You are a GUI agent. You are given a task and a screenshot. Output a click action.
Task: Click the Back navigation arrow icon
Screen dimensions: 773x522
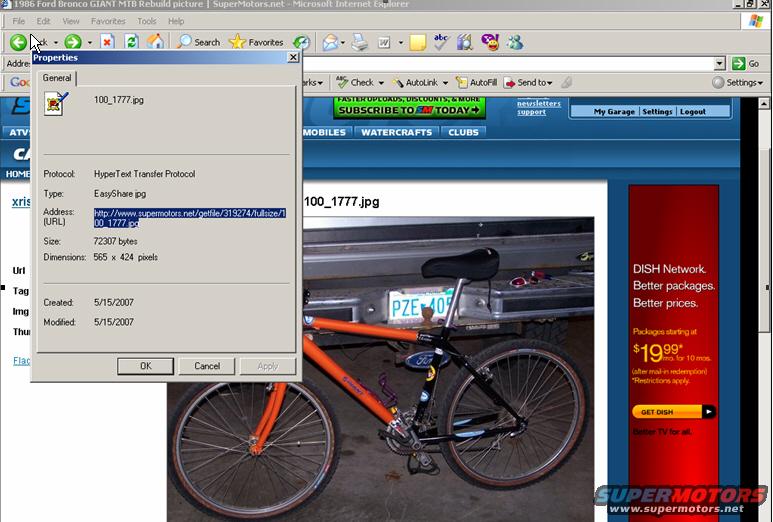(18, 42)
